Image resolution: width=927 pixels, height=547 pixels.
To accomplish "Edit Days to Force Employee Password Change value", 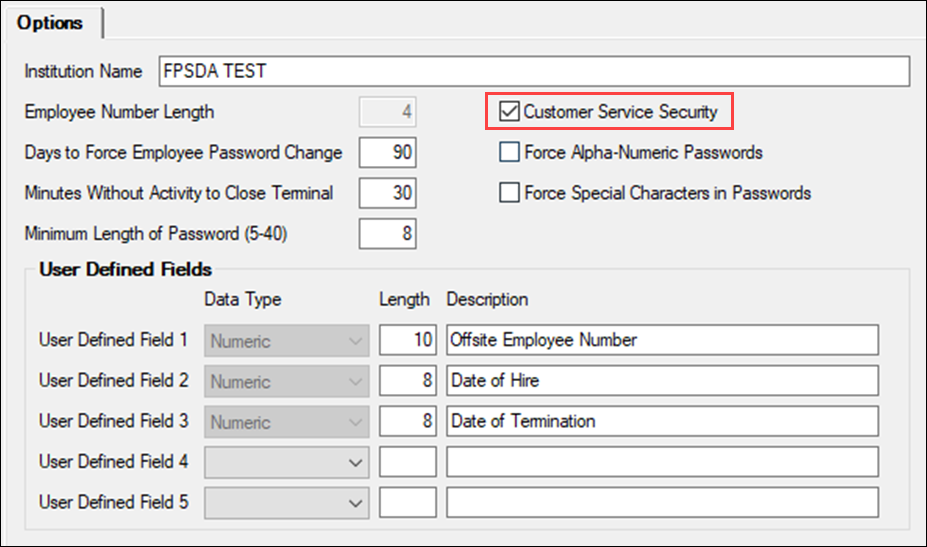I will 387,153.
